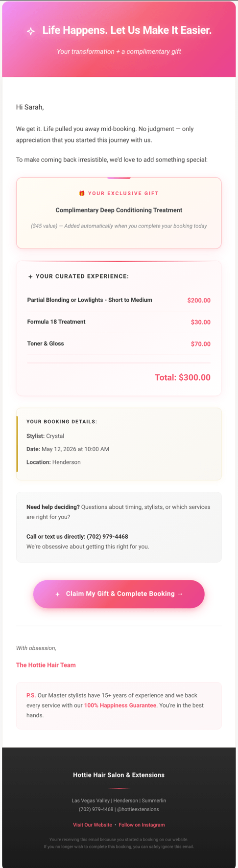Click the Location: Henderson booking detail

53,462
